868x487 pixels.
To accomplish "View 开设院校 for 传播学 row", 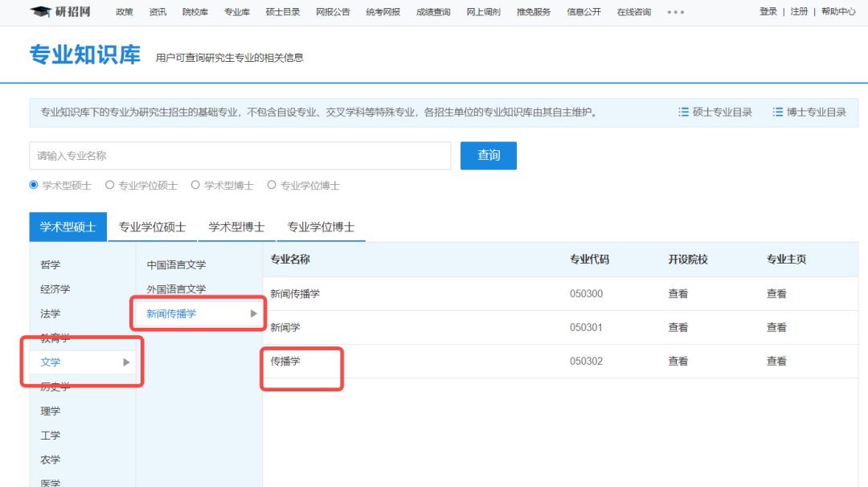I will coord(678,362).
